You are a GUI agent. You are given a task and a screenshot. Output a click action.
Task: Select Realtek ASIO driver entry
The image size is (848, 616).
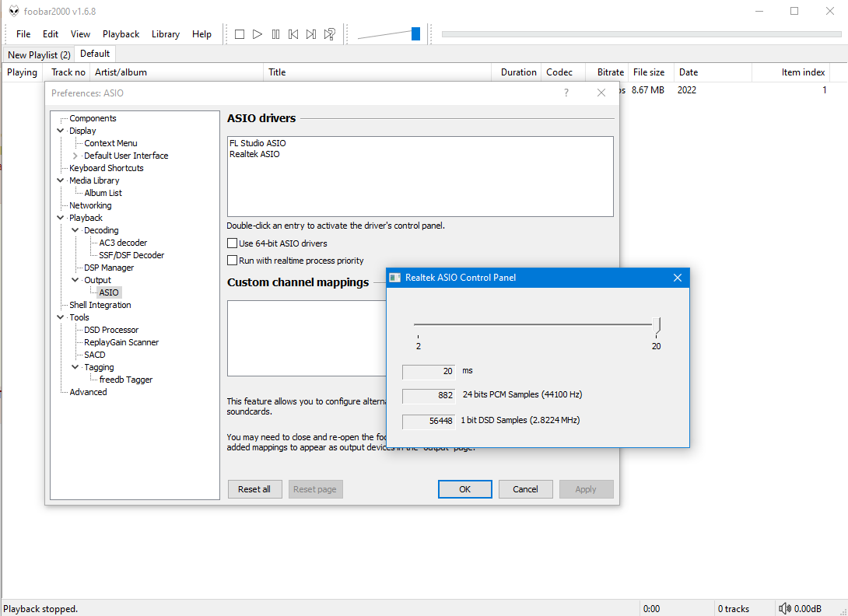click(x=254, y=154)
